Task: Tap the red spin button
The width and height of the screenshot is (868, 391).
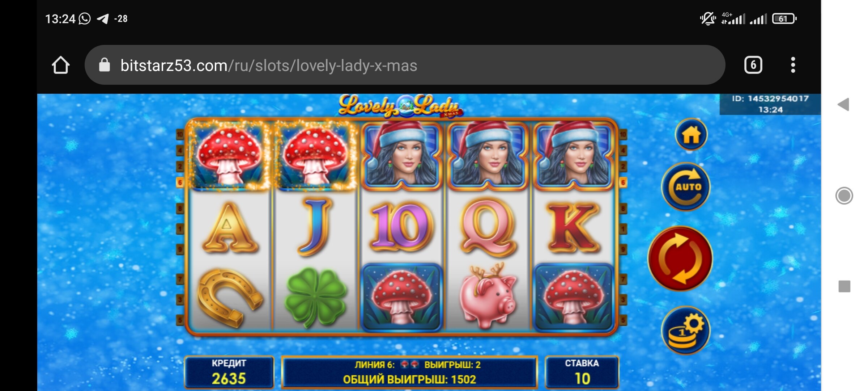Action: point(680,258)
